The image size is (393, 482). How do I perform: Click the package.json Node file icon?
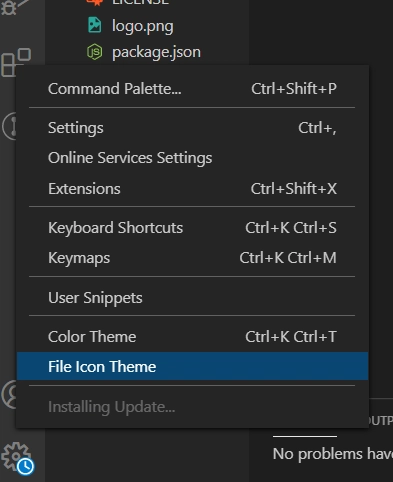coord(95,52)
